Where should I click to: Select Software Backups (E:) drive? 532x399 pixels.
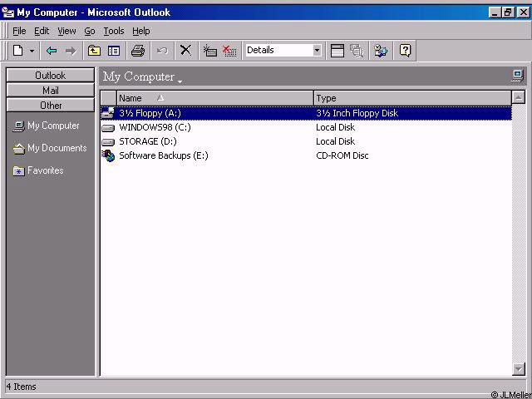click(164, 155)
